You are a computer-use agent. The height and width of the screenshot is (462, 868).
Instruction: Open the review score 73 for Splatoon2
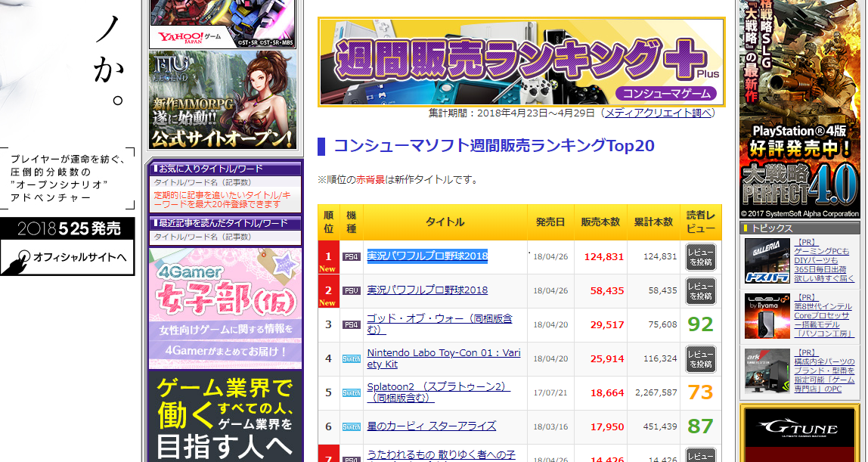point(700,392)
